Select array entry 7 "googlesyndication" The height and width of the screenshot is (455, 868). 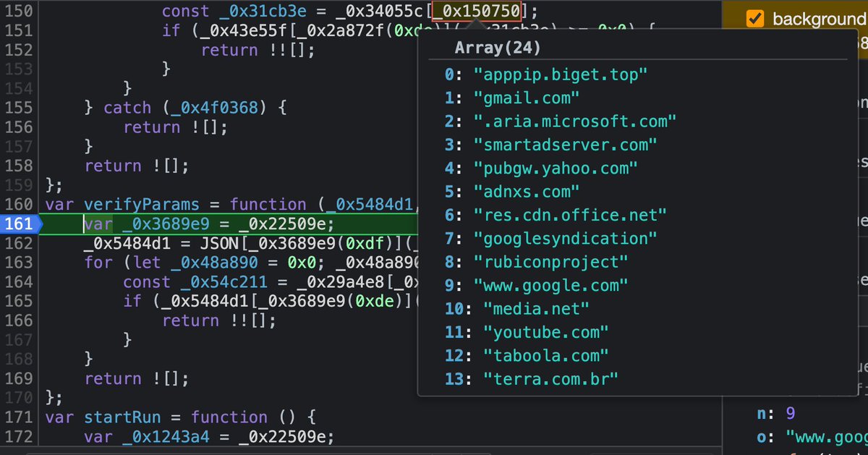click(551, 239)
